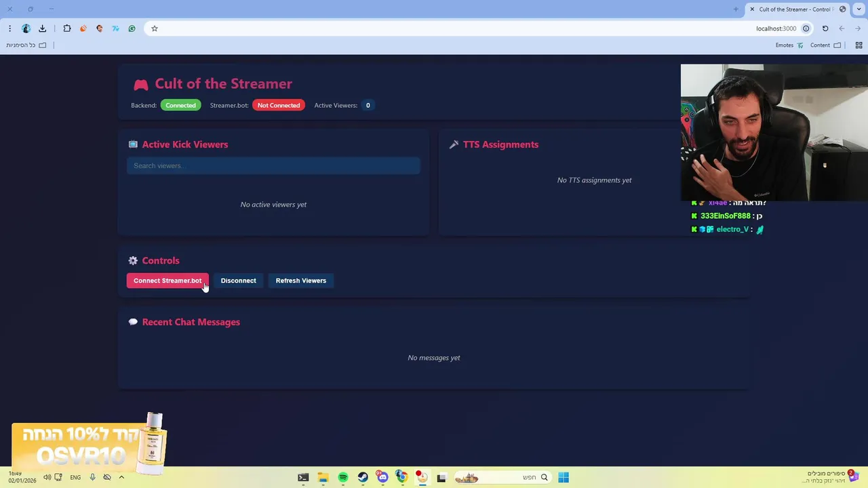Screen dimensions: 868x488
Task: View site information icon by localhost URL
Action: click(806, 28)
